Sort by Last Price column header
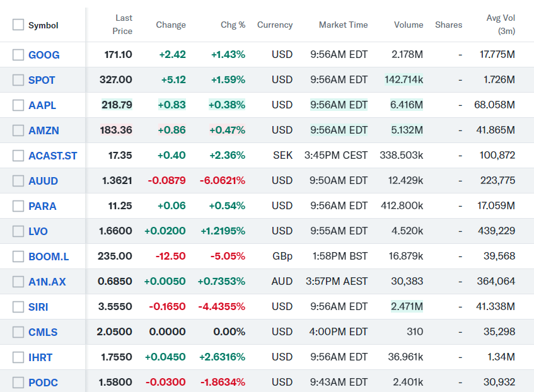534x392 pixels. point(122,25)
